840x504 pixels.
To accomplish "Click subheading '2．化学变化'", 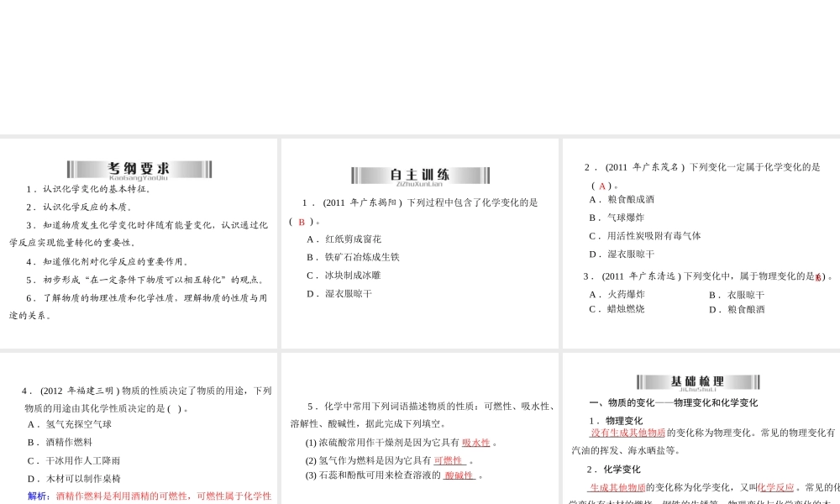I will coord(613,470).
